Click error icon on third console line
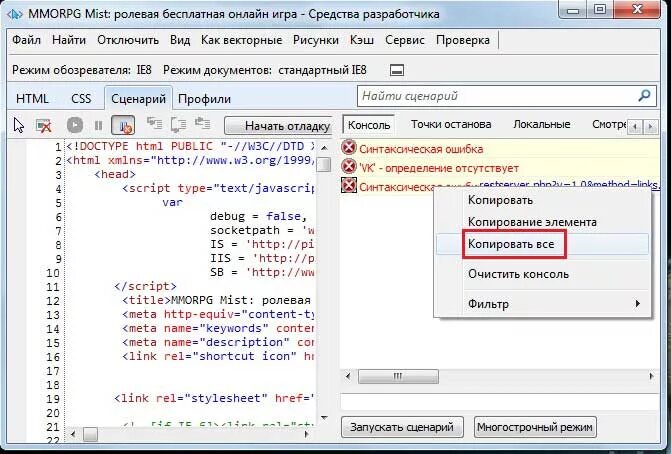The image size is (671, 454). [349, 185]
